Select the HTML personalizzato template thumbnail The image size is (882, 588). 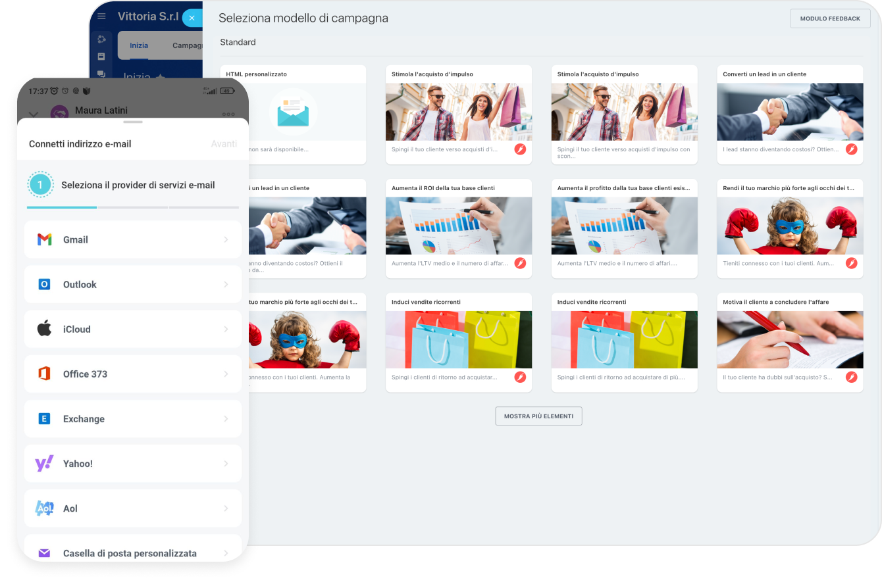tap(293, 112)
